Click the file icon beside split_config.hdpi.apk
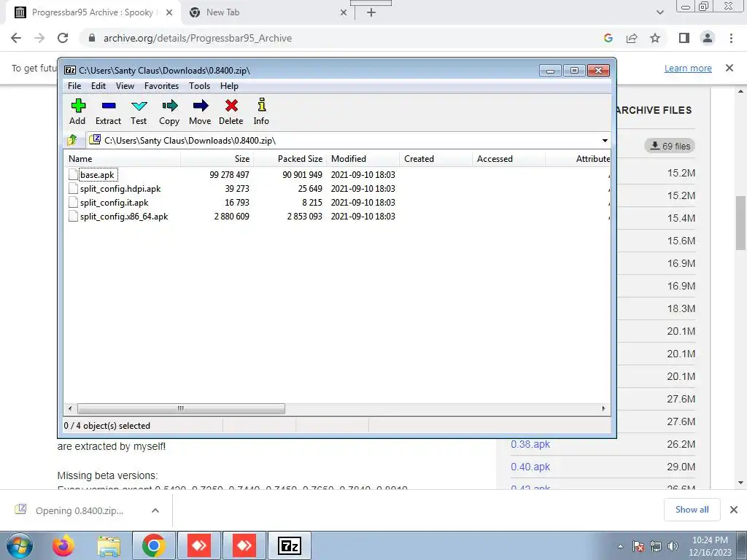The height and width of the screenshot is (560, 747). point(73,189)
